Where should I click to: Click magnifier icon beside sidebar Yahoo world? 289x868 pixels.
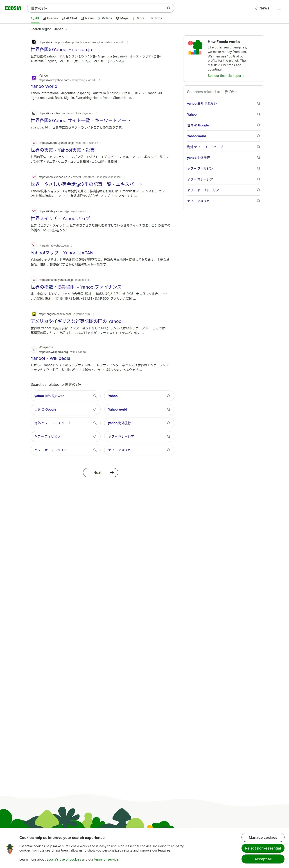258,136
